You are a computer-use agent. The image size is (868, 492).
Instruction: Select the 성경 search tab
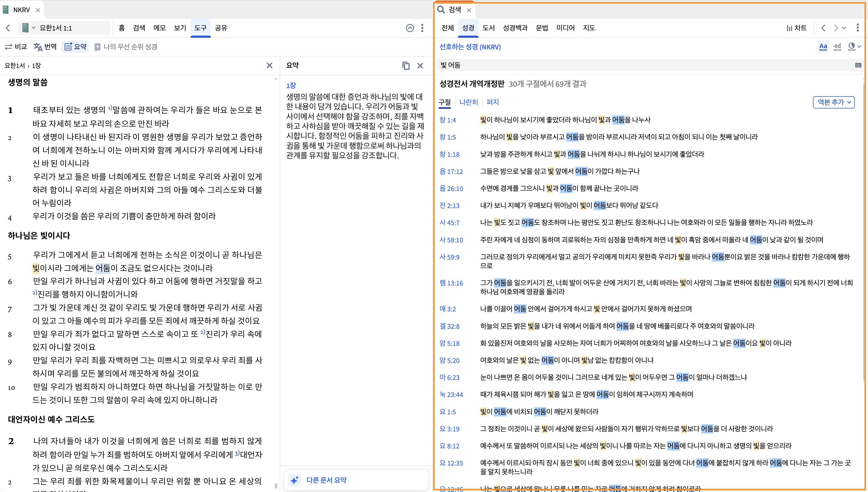pyautogui.click(x=468, y=28)
